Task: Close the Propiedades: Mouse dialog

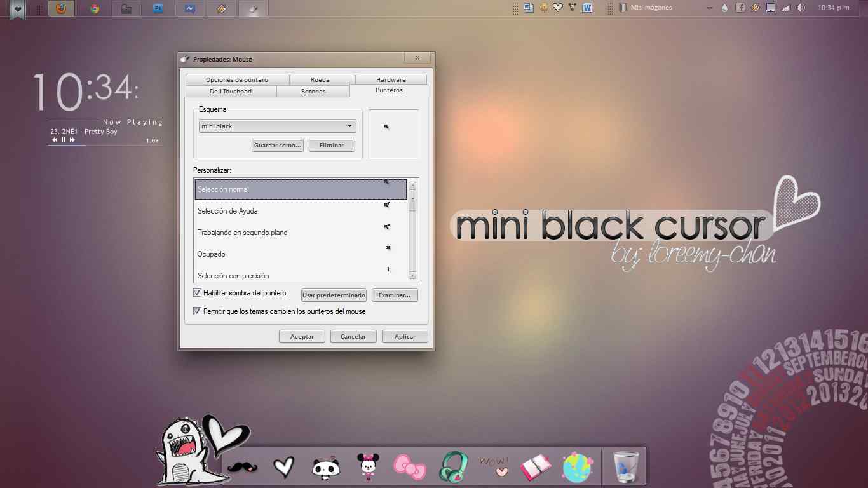Action: (417, 58)
